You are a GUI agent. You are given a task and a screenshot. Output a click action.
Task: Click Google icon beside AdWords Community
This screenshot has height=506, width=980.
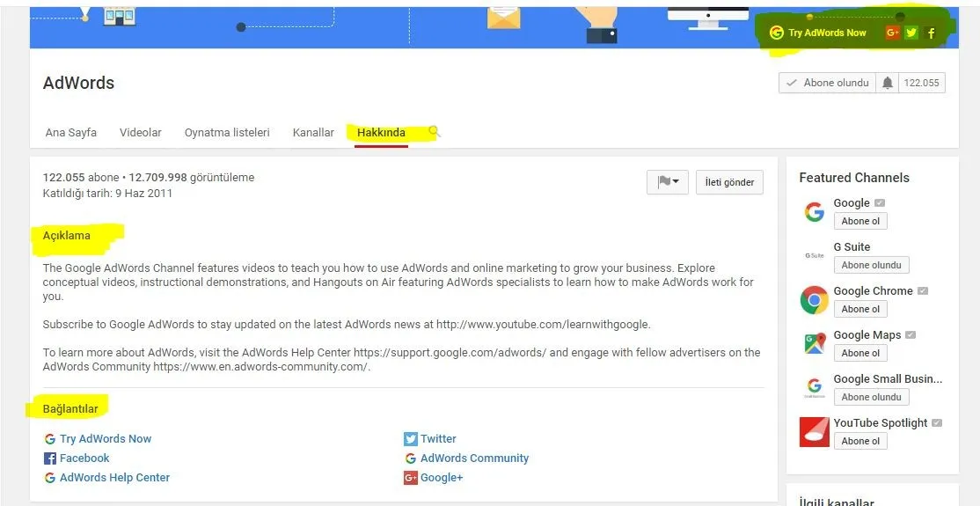(x=411, y=458)
